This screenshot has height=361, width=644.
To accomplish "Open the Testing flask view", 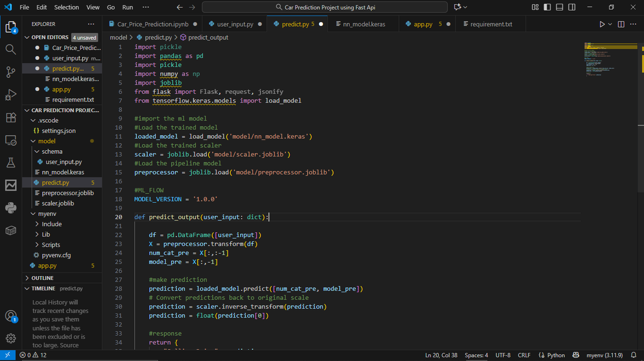I will 11,163.
